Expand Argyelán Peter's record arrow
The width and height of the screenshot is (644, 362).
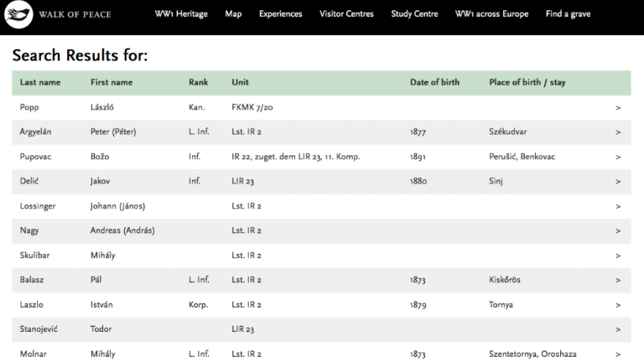618,132
